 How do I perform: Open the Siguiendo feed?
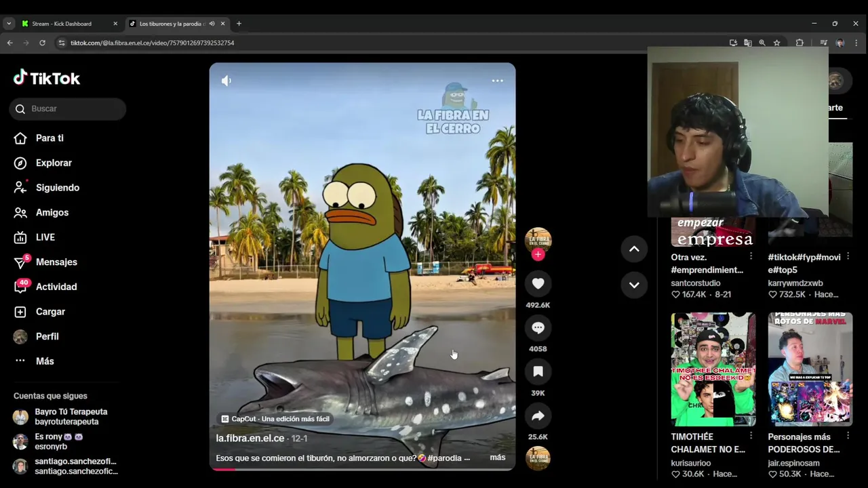(x=46, y=188)
